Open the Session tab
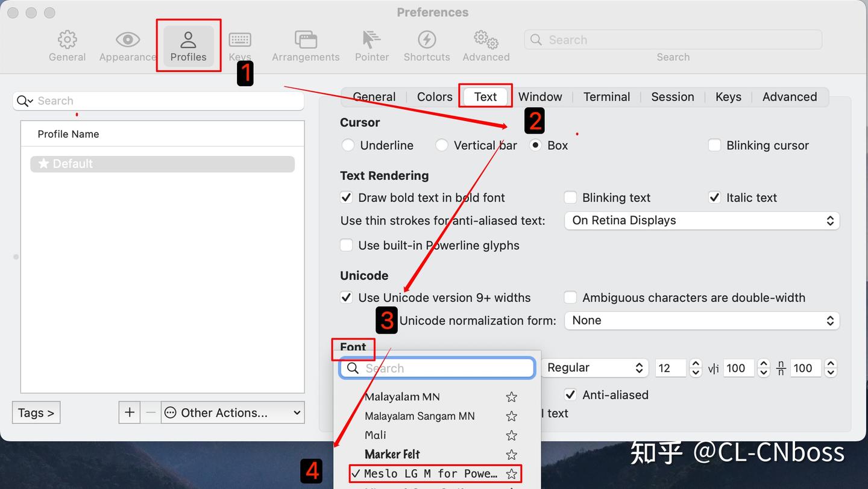868x489 pixels. (x=672, y=96)
